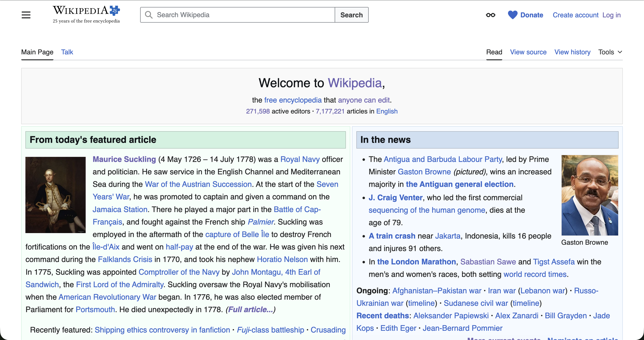Click the 7,177,221 articles count
644x340 pixels.
[x=330, y=111]
